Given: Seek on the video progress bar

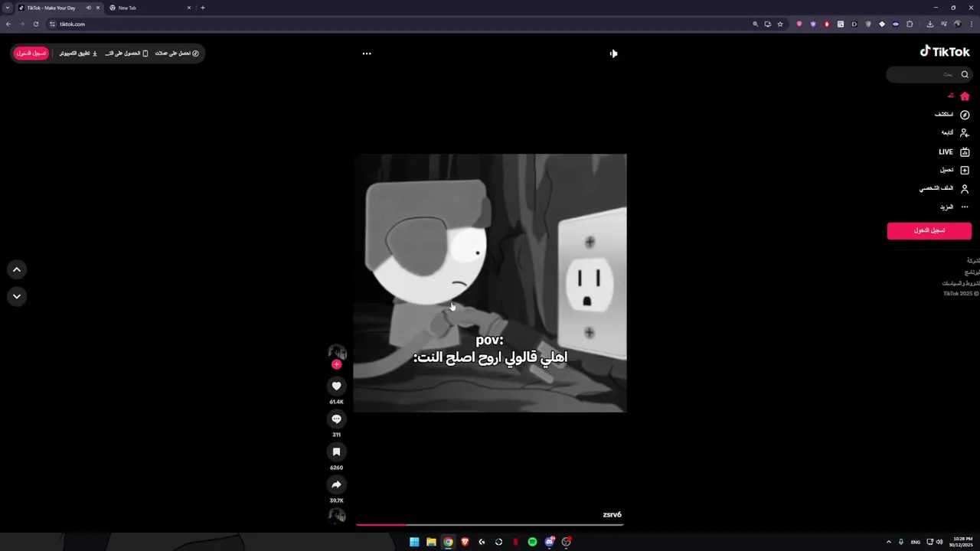Looking at the screenshot, I should [x=489, y=524].
